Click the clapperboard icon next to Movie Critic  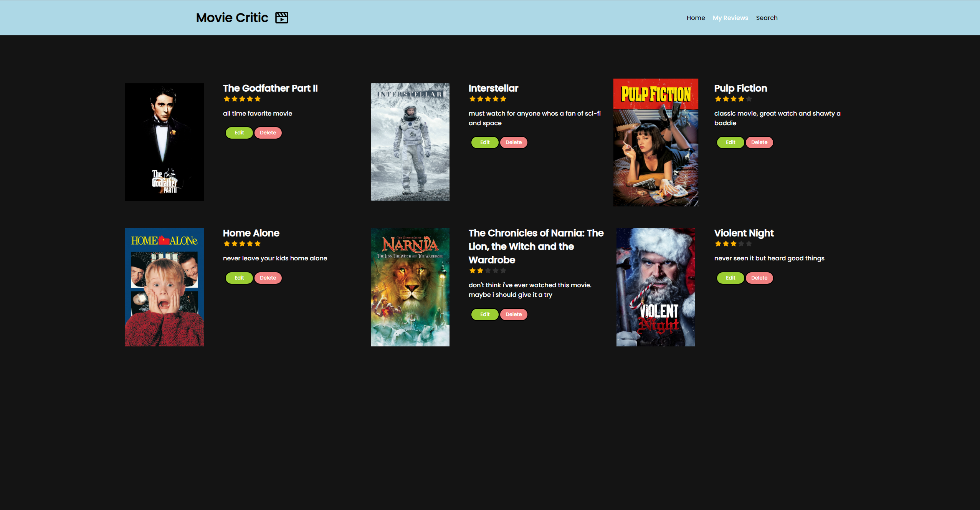pyautogui.click(x=282, y=17)
